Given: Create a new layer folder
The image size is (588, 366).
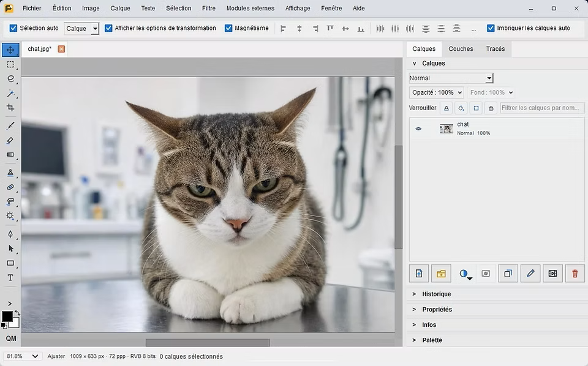Looking at the screenshot, I should (x=441, y=274).
